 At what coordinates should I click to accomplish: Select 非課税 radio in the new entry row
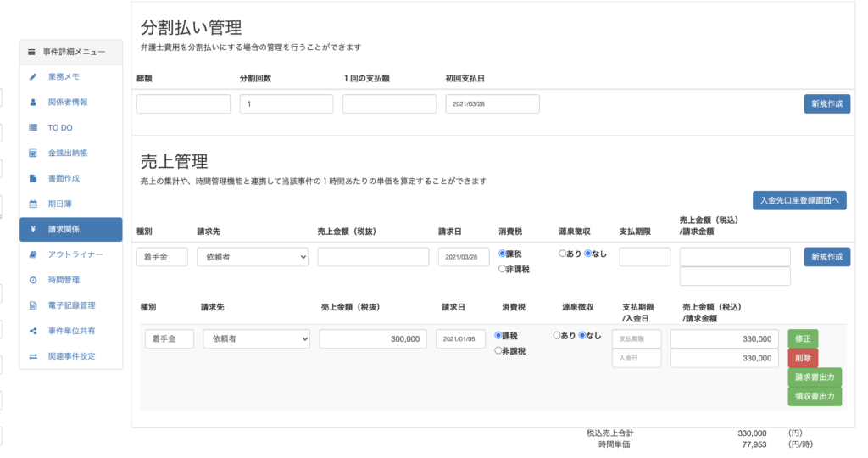tap(503, 269)
